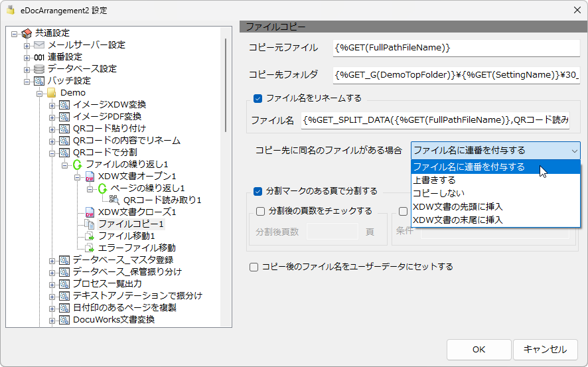Click the データベース_マスタ登録 batch icon
The image size is (588, 367).
click(64, 260)
